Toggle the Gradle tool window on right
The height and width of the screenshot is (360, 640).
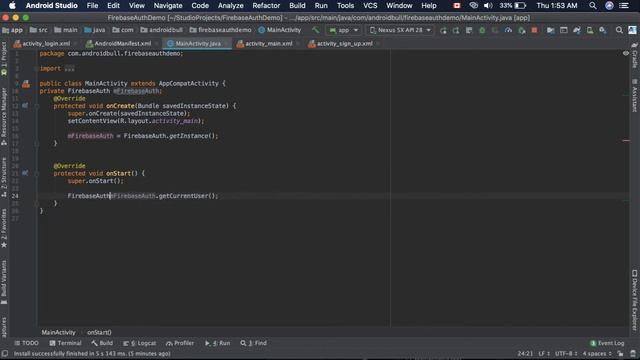point(634,55)
